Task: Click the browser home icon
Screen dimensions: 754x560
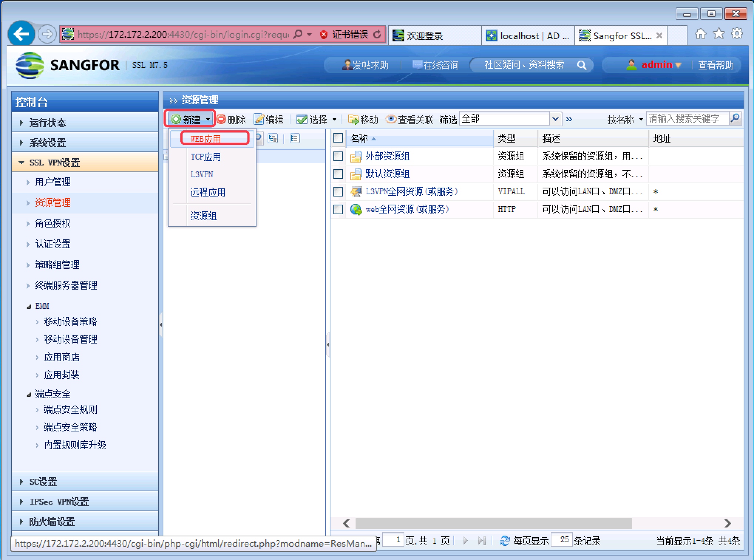Action: click(x=700, y=34)
